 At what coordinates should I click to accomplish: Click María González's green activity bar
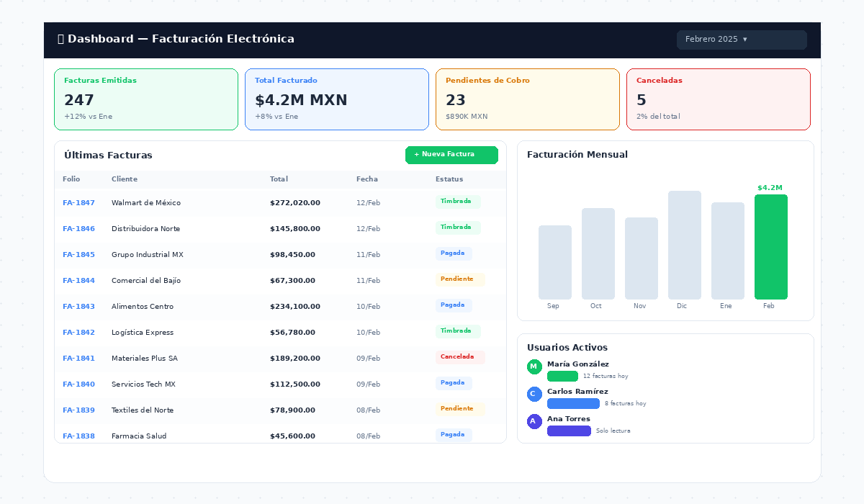[562, 377]
